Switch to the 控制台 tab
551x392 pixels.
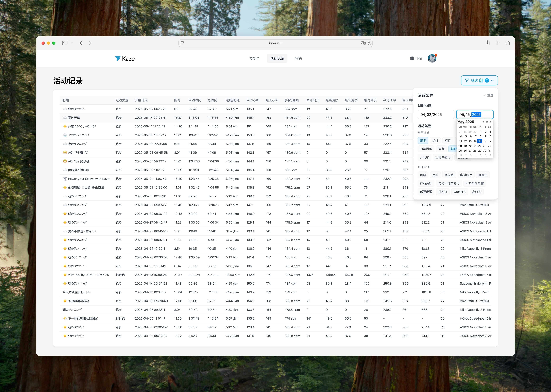click(x=254, y=58)
